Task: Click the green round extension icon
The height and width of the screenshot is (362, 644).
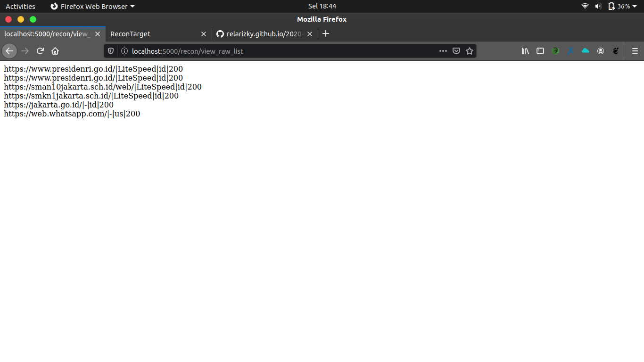Action: click(x=555, y=51)
